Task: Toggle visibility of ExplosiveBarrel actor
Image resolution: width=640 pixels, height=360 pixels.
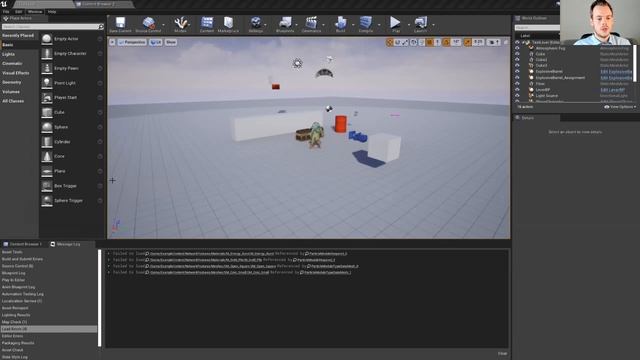Action: click(x=517, y=71)
